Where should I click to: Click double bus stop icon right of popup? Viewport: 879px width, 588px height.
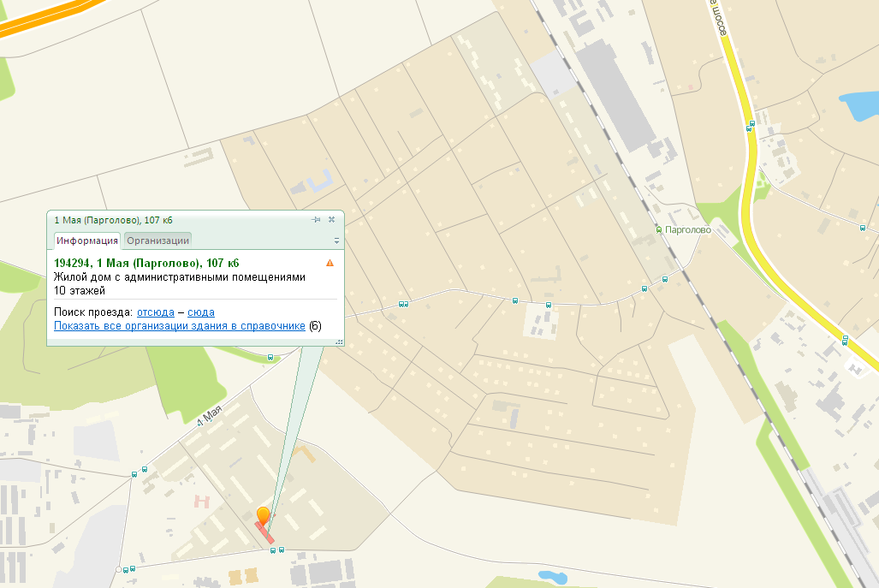point(403,304)
